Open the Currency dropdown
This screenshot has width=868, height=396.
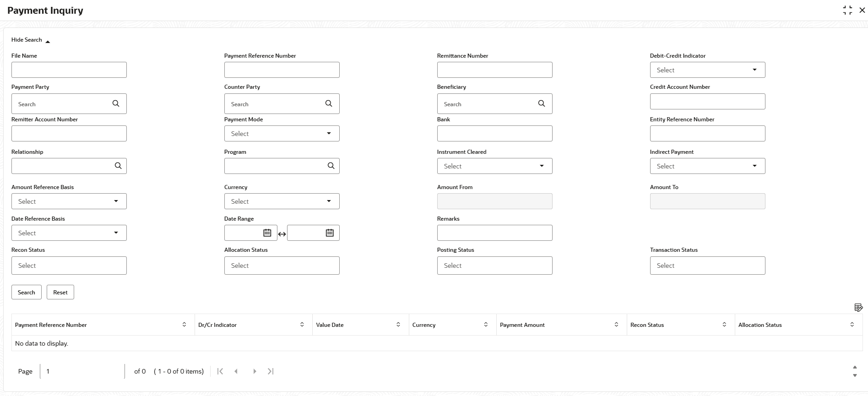(x=329, y=201)
